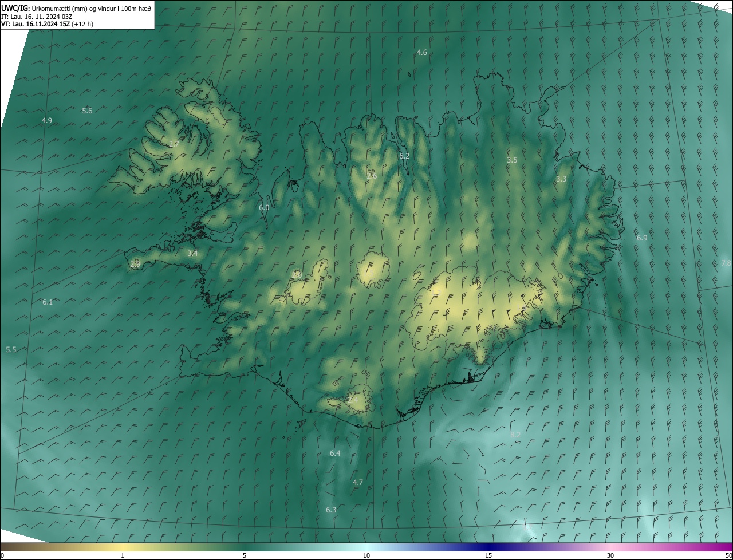The width and height of the screenshot is (733, 560).
Task: Click the 5.5 value at the left edge
Action: [11, 349]
